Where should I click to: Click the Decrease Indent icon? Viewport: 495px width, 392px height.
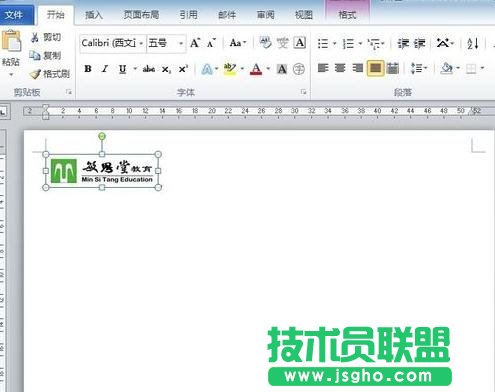point(403,43)
